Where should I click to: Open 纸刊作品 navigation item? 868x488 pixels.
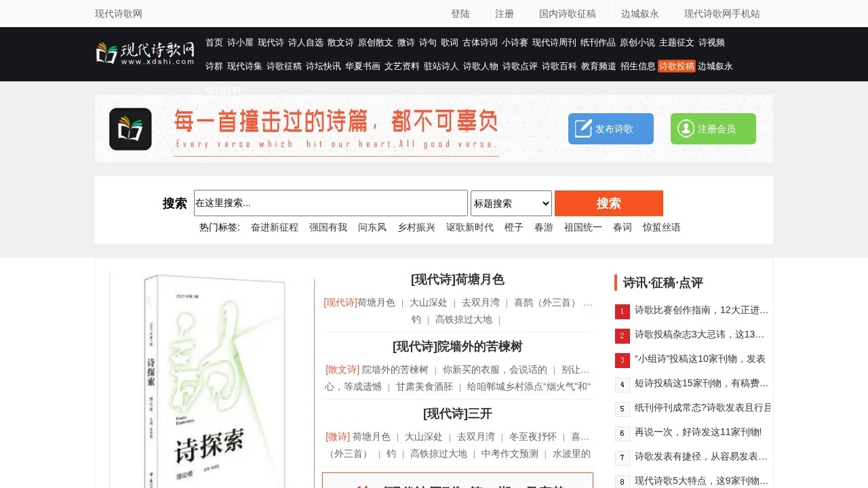pyautogui.click(x=598, y=42)
